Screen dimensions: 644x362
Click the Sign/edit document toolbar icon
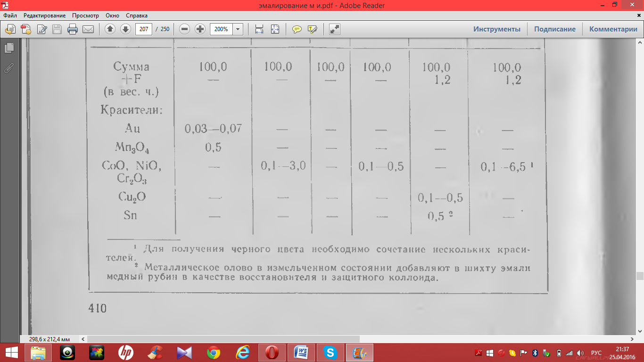pos(41,29)
